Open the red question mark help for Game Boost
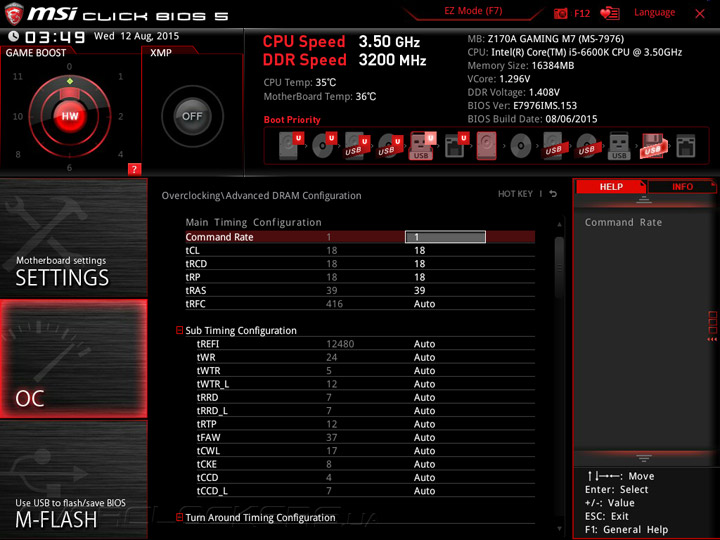720x540 pixels. tap(134, 169)
